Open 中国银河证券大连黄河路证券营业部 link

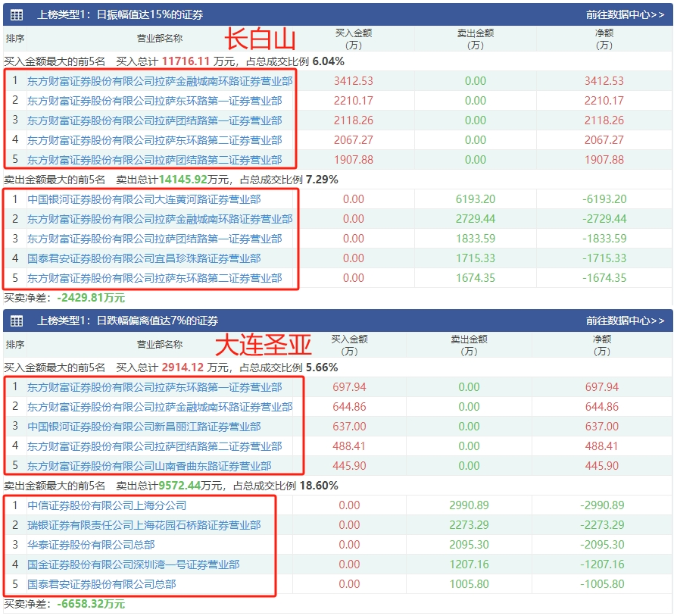144,199
